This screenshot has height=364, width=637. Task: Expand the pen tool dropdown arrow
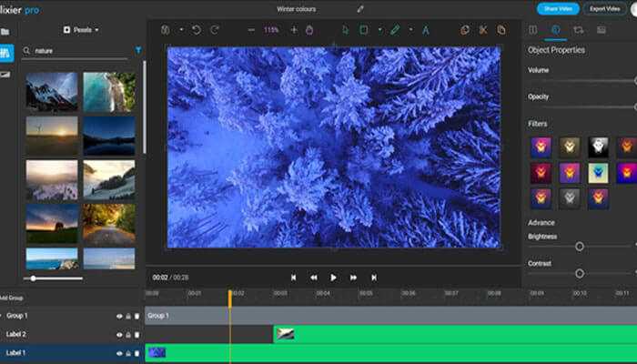click(410, 30)
